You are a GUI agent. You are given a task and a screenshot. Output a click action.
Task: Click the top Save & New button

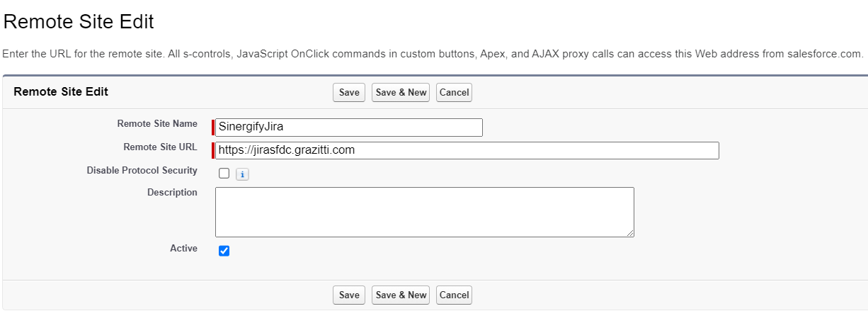[x=401, y=93]
